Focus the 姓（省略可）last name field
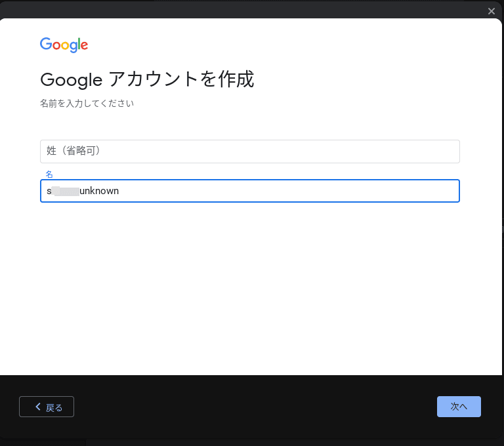The image size is (504, 446). [x=250, y=152]
